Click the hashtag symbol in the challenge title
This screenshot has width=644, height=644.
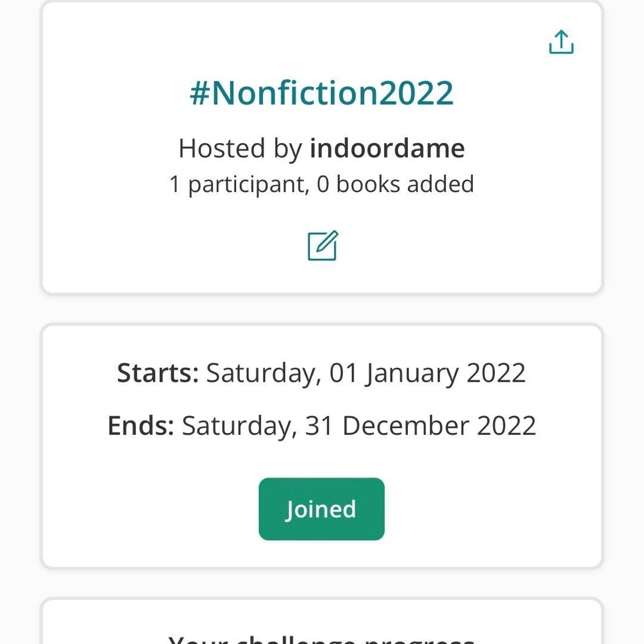click(199, 94)
